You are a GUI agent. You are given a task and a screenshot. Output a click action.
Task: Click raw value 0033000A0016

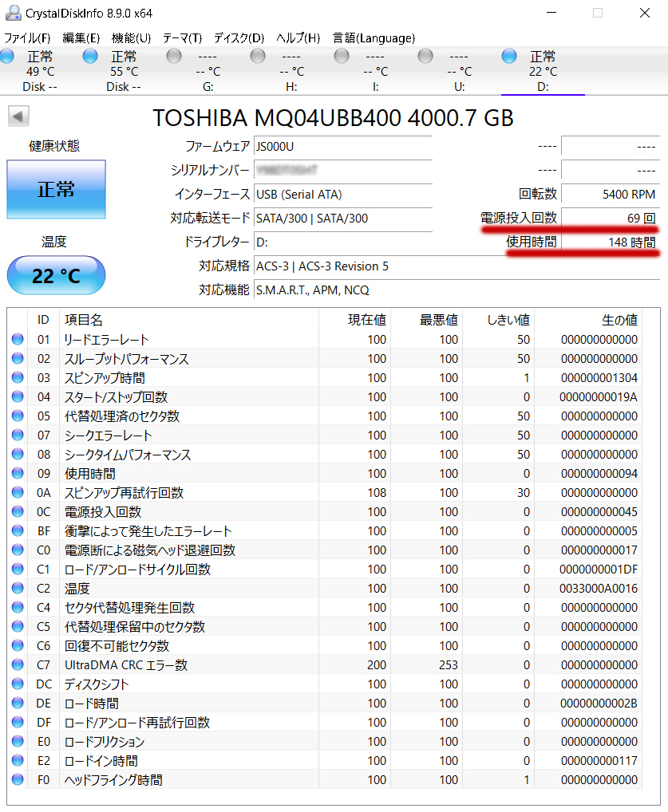click(599, 589)
